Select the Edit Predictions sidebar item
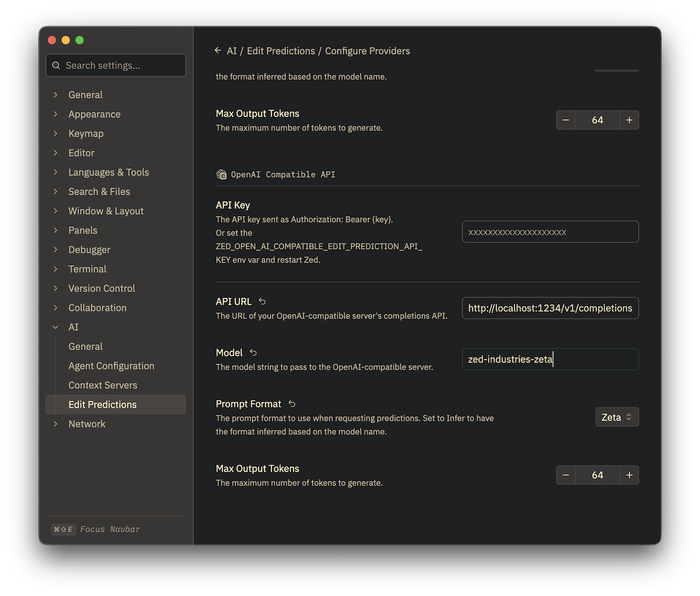This screenshot has width=700, height=596. (116, 405)
